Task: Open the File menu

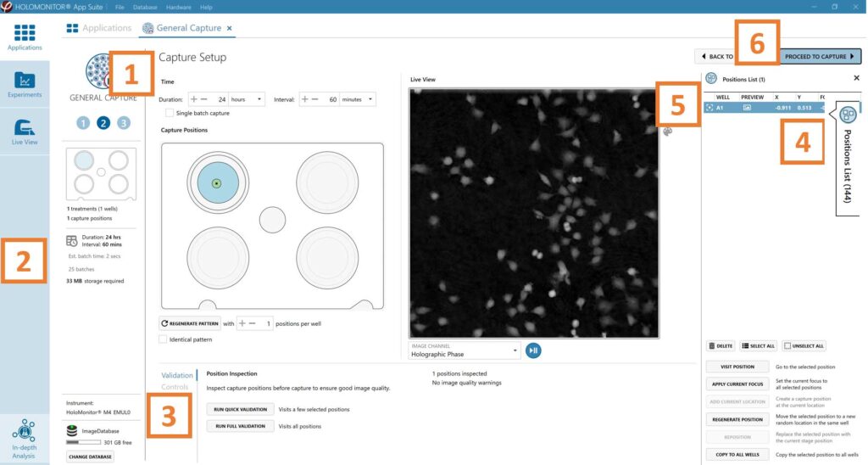Action: (x=120, y=7)
